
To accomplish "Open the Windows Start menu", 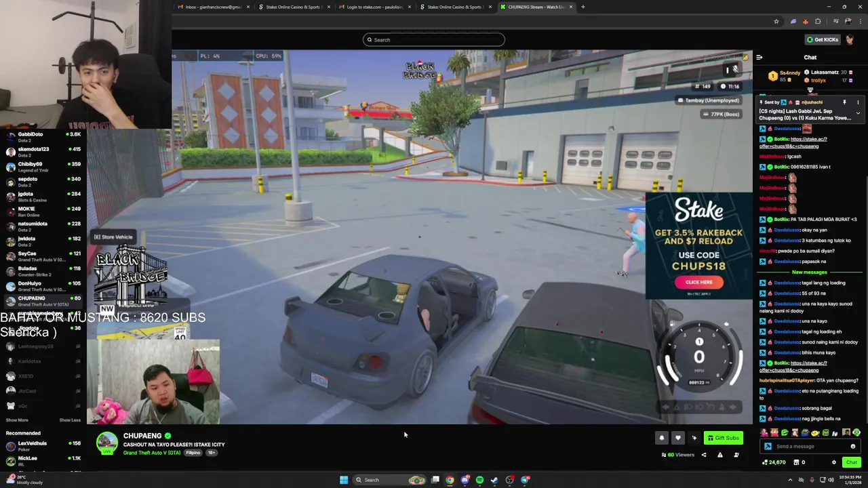I will (344, 480).
